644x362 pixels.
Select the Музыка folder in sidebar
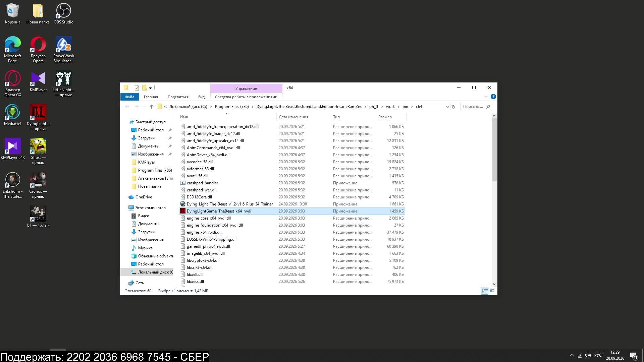click(x=145, y=248)
